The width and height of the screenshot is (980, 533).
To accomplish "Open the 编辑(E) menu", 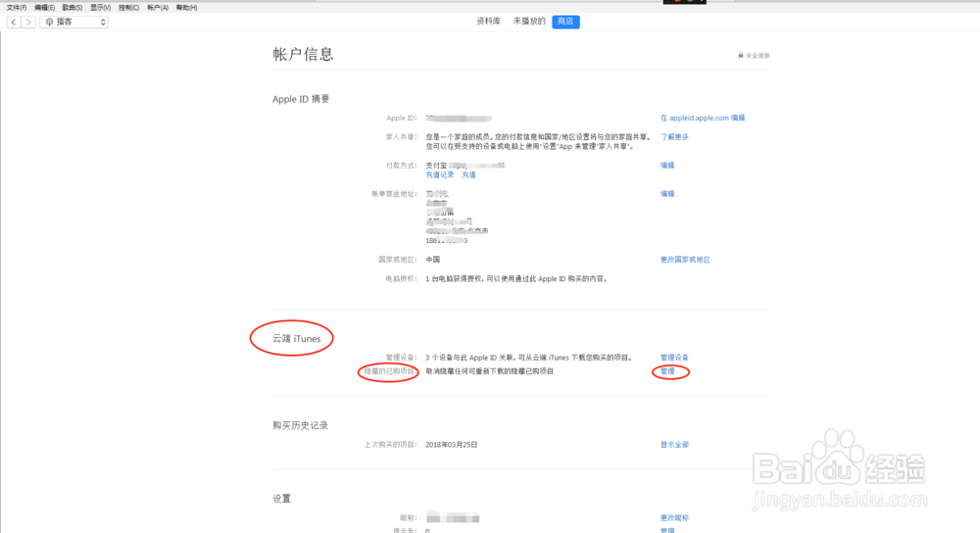I will tap(44, 8).
